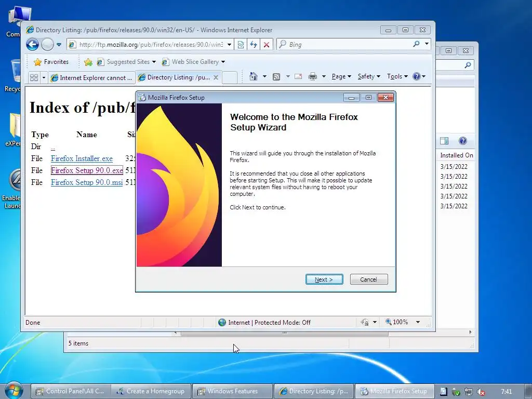Click the muted volume tray icon
Image resolution: width=532 pixels, height=399 pixels.
coord(481,392)
